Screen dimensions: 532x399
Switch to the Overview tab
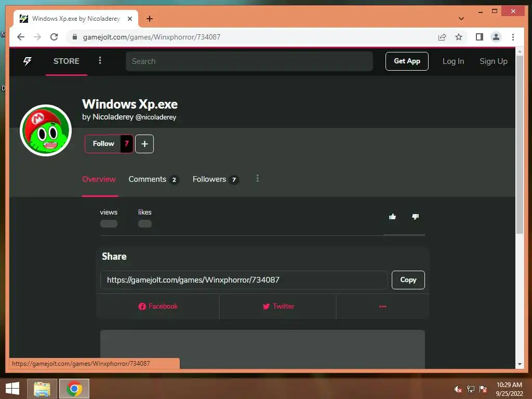99,179
